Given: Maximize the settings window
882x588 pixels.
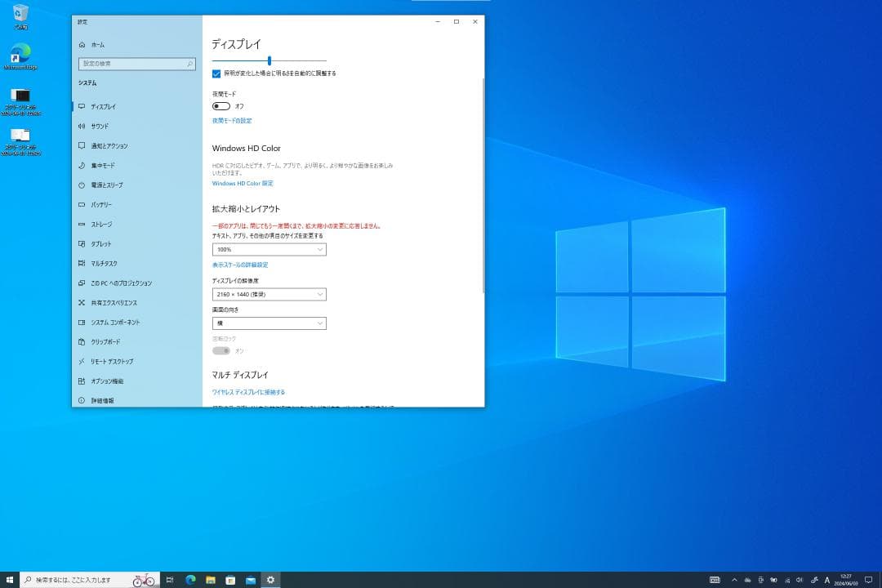Looking at the screenshot, I should (457, 22).
